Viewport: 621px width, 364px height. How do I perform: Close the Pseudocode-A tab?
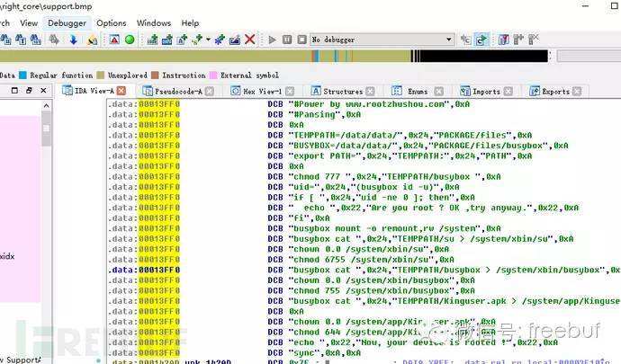210,92
